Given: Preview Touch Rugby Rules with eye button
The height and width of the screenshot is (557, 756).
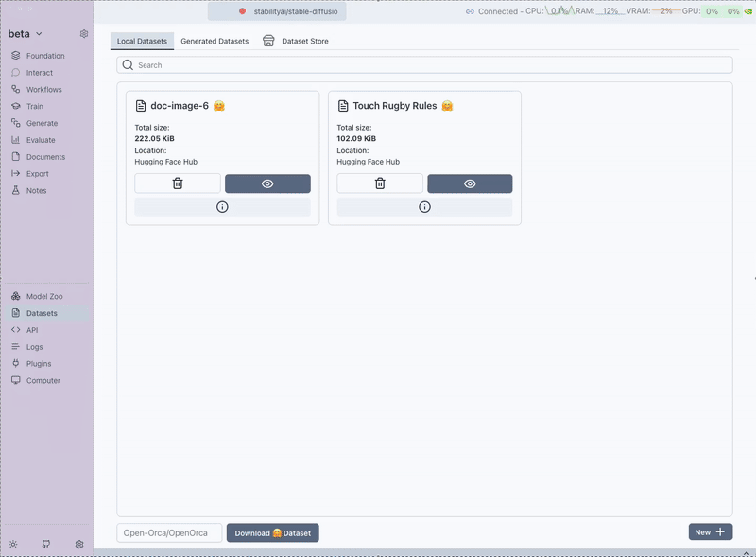Looking at the screenshot, I should 470,183.
